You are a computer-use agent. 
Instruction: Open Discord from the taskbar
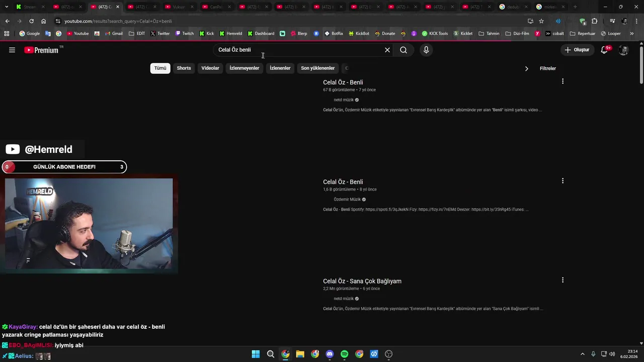click(x=330, y=354)
